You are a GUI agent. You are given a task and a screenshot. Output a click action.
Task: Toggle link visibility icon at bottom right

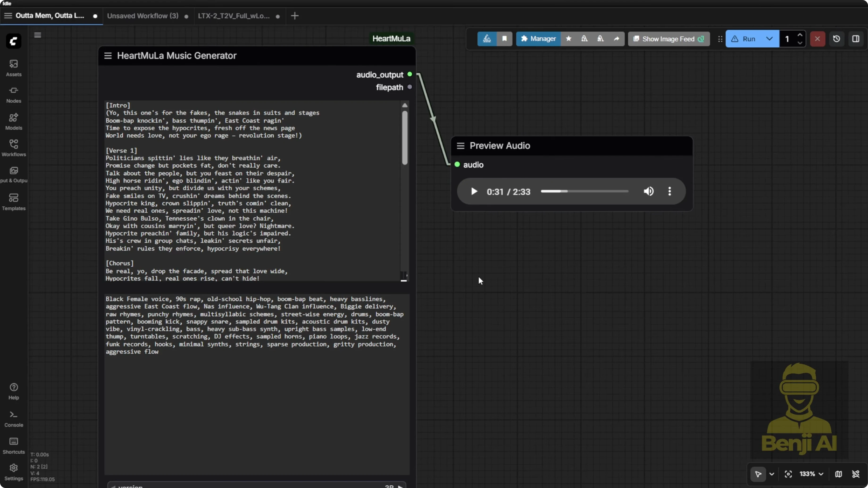click(855, 474)
